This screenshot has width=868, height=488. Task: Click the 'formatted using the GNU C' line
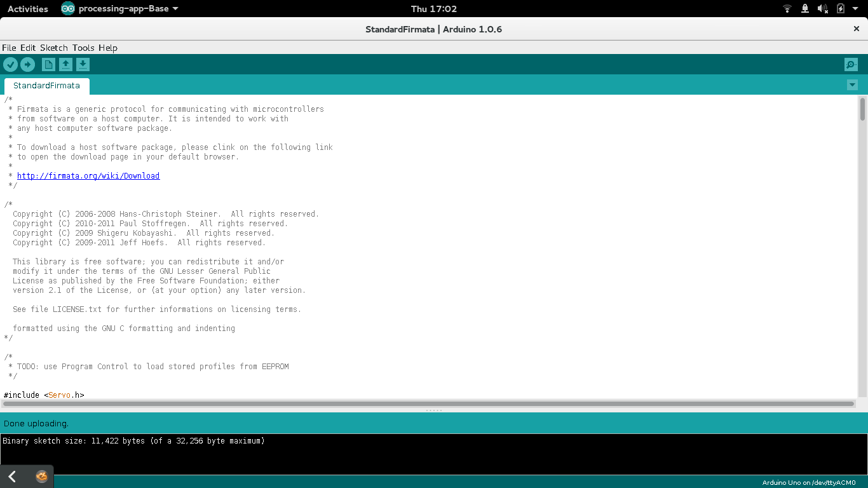pyautogui.click(x=124, y=329)
